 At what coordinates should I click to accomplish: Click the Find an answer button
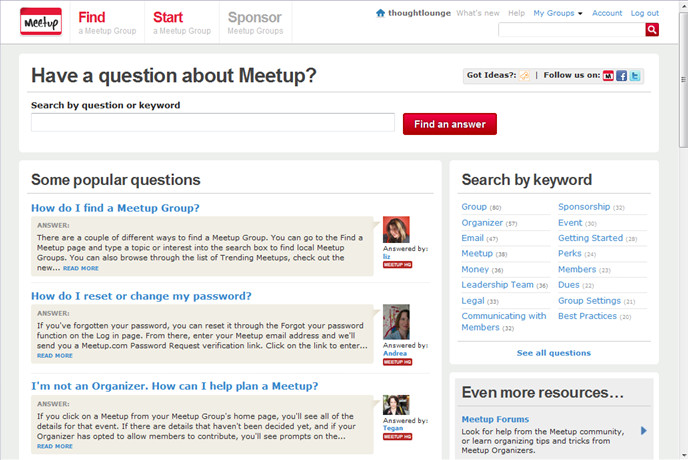point(449,124)
